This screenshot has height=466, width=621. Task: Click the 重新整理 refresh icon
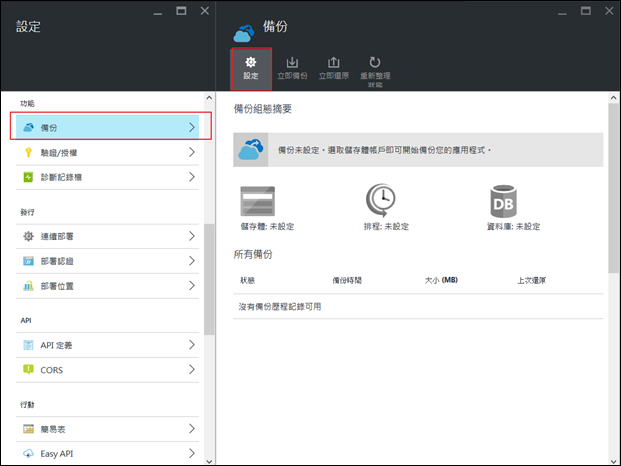tap(375, 62)
